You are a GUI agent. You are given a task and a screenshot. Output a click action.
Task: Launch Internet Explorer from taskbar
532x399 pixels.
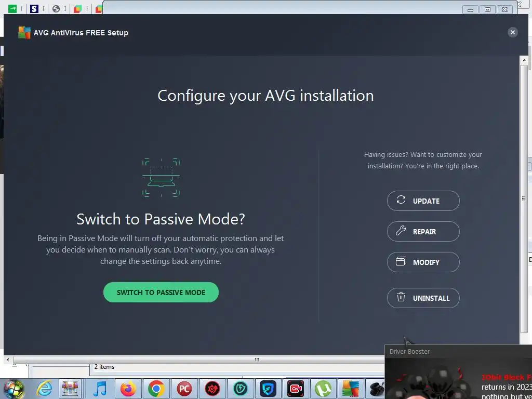[44, 389]
